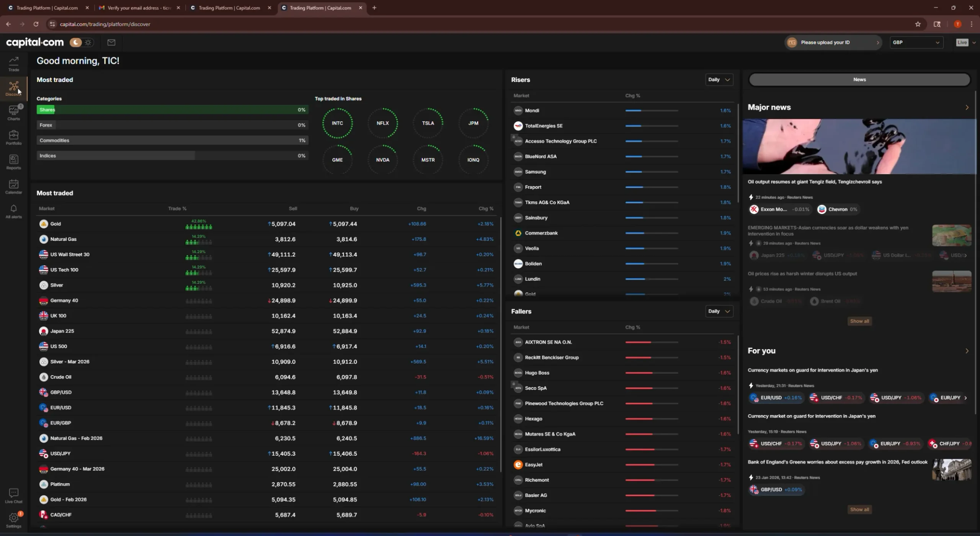Switch to light theme sun icon

[88, 42]
